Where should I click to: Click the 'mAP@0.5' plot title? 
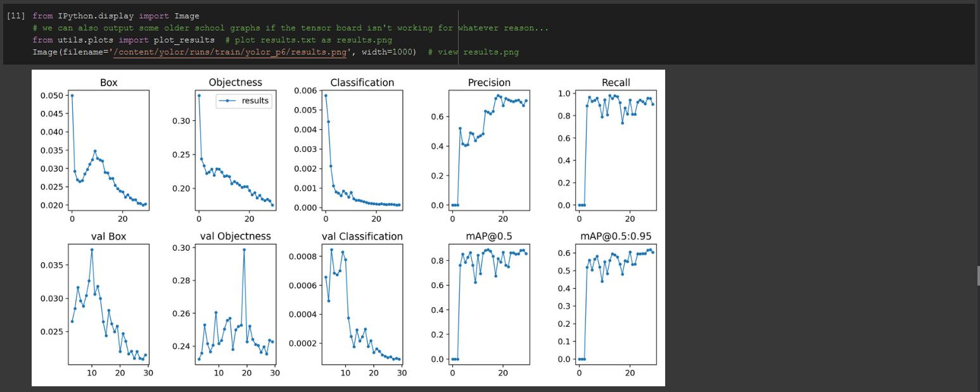click(489, 236)
